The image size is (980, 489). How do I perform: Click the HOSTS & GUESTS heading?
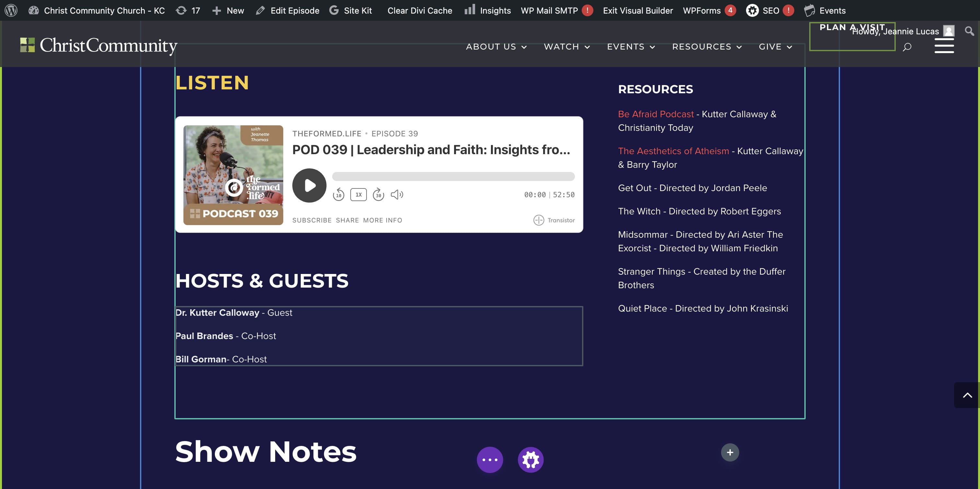(x=262, y=281)
